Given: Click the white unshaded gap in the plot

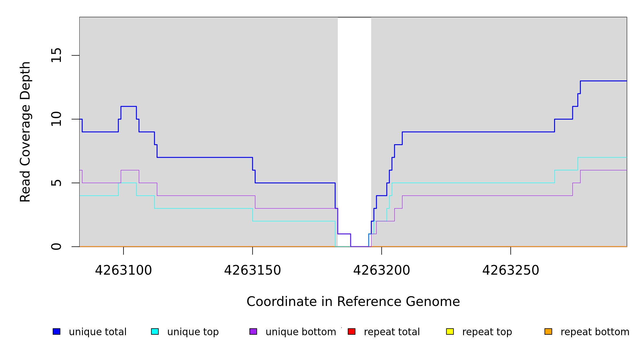Looking at the screenshot, I should 354,117.
